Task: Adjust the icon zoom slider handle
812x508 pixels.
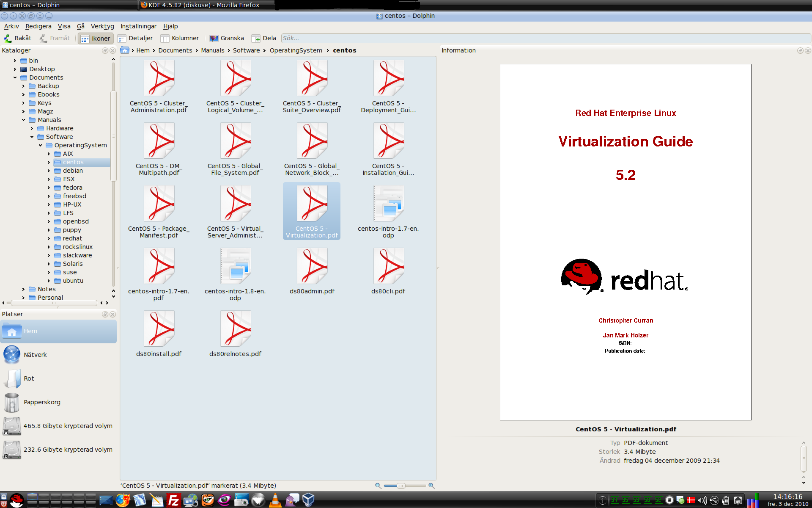Action: tap(401, 486)
